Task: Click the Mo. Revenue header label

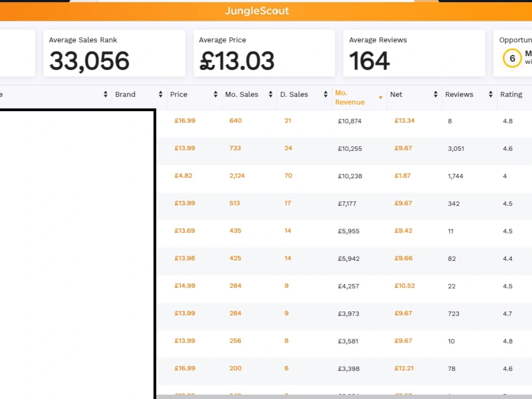Action: coord(350,97)
